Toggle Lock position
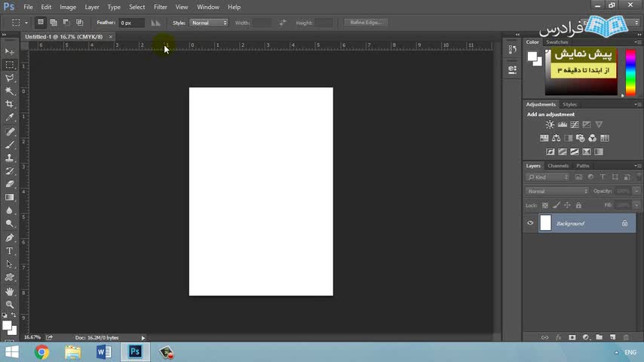 [567, 205]
